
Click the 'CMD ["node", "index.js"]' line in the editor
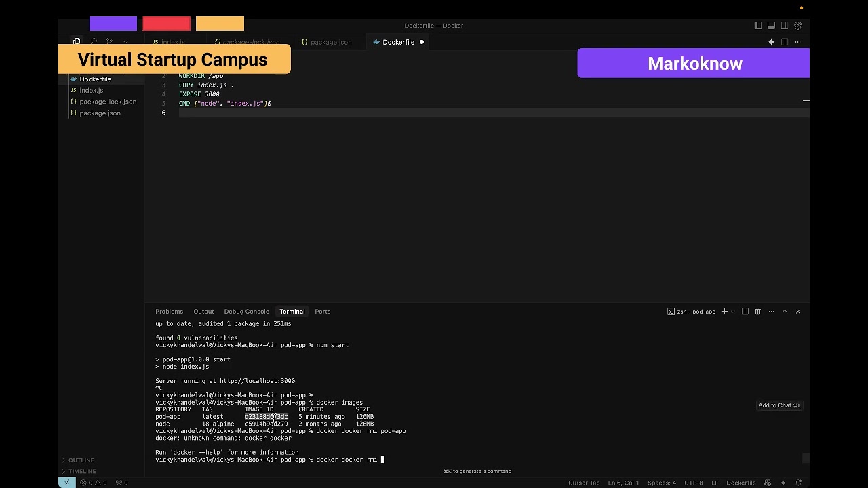click(x=224, y=104)
